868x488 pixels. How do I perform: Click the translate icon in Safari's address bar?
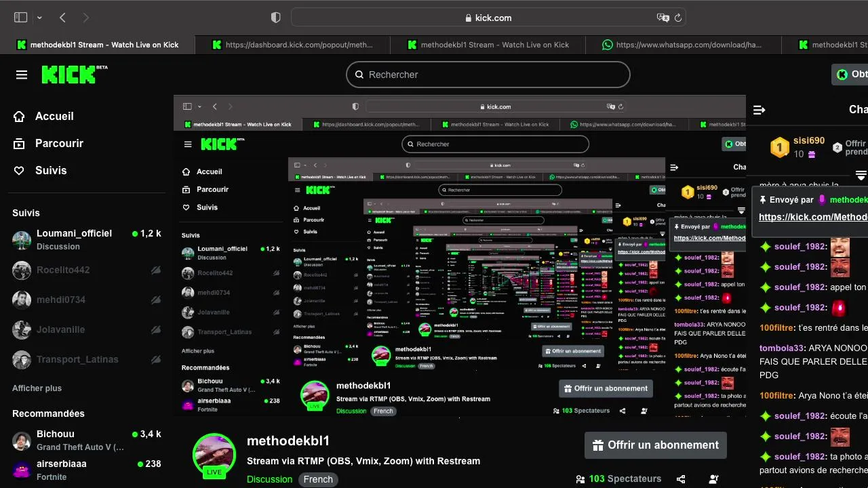[663, 18]
